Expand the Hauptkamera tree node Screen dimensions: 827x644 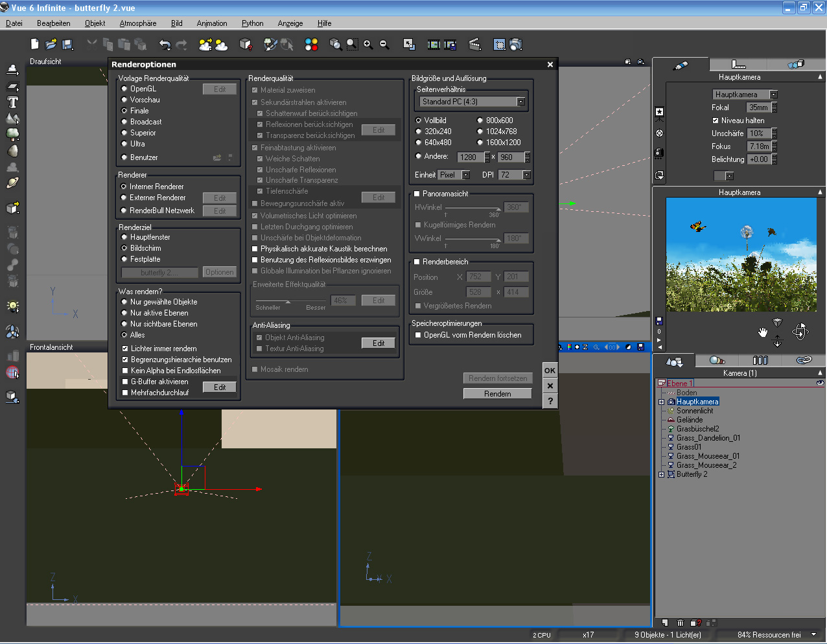click(x=661, y=402)
